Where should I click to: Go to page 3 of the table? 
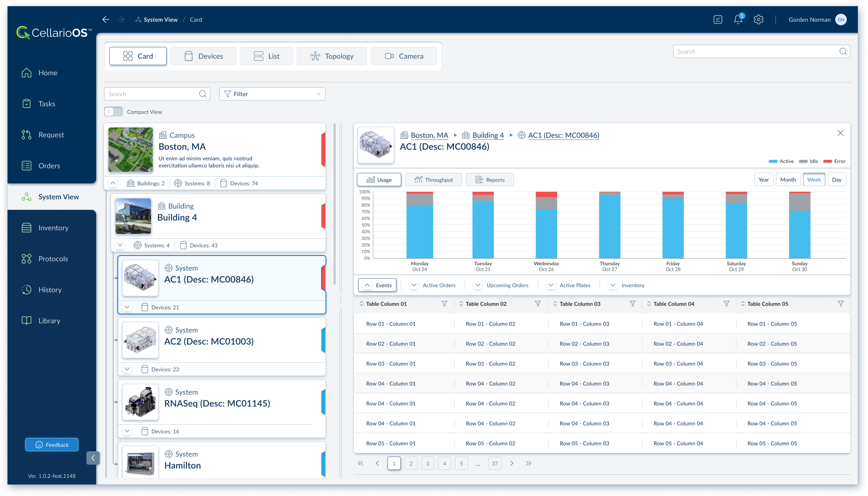[x=427, y=463]
